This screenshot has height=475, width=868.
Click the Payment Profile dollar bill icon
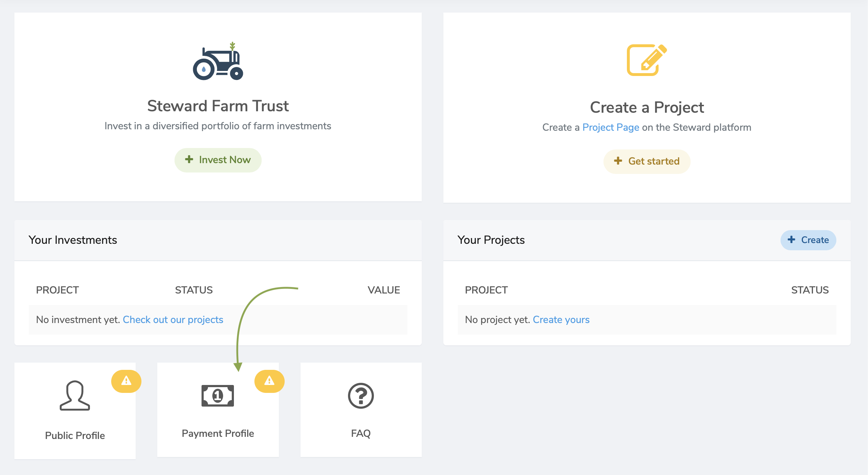[x=218, y=395]
